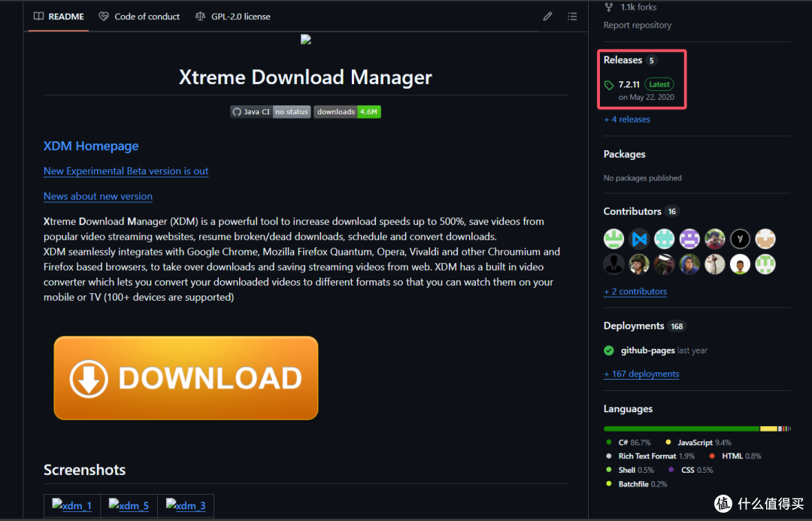Click the blue VS-style contributor avatar
Viewport: 812px width, 521px height.
pyautogui.click(x=639, y=239)
